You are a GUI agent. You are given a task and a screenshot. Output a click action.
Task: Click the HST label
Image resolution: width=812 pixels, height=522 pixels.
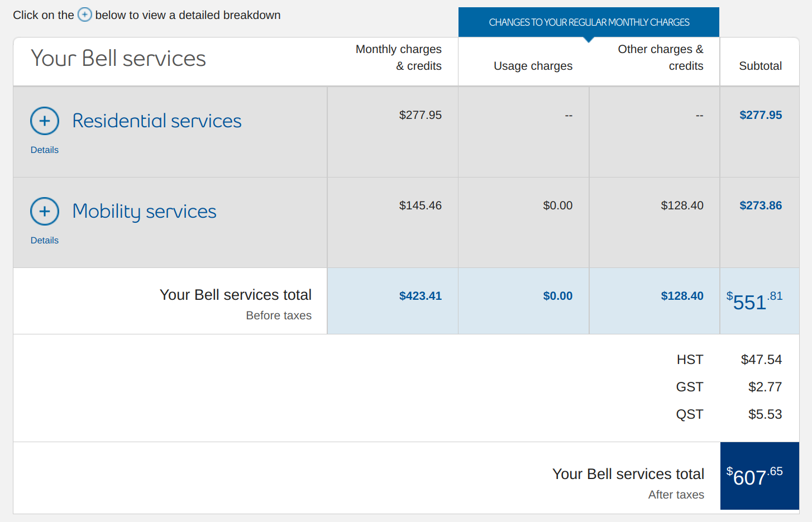click(x=690, y=360)
